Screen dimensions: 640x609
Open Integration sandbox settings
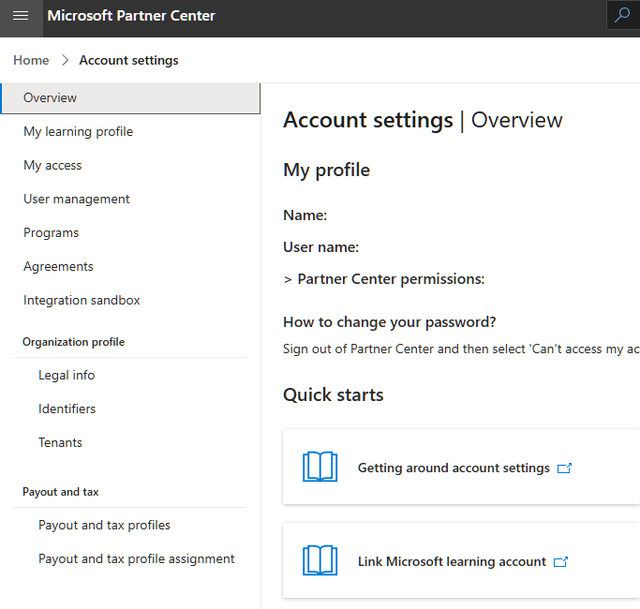point(82,300)
